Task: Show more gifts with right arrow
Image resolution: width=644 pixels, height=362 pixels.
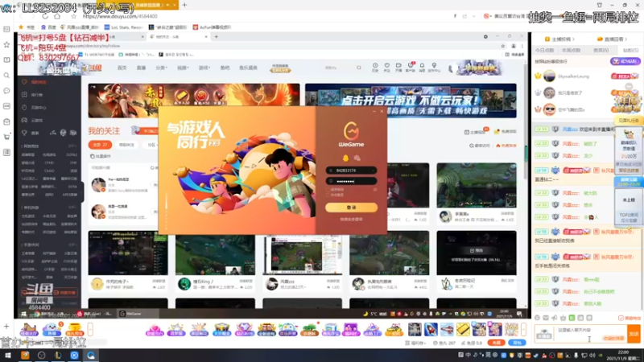Action: click(x=524, y=329)
